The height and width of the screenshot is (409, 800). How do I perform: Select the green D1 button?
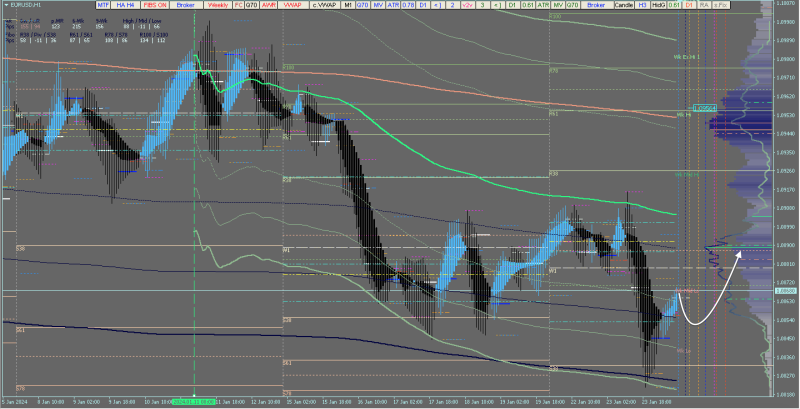pos(512,5)
